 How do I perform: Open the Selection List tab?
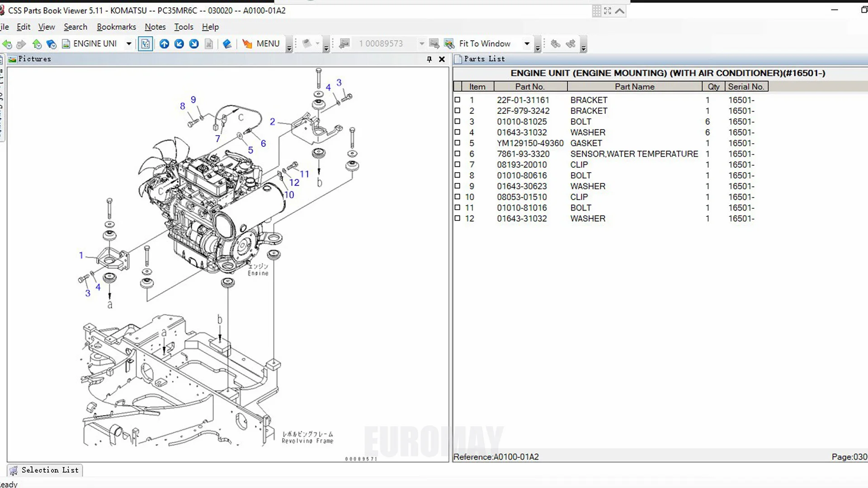[45, 470]
